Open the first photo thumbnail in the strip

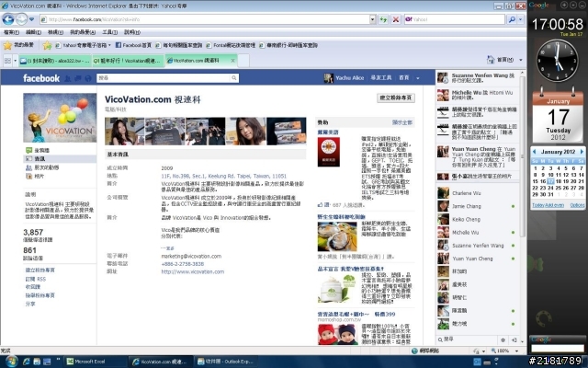pyautogui.click(x=124, y=131)
